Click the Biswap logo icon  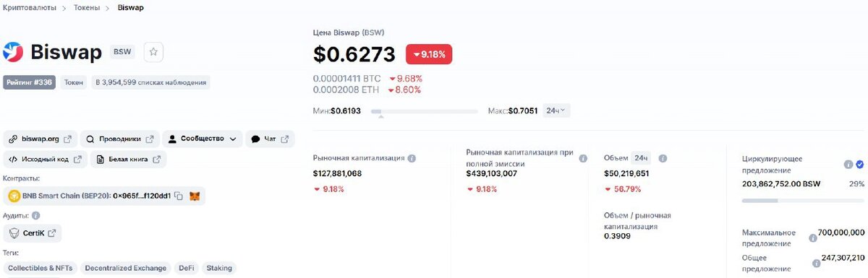tap(14, 52)
